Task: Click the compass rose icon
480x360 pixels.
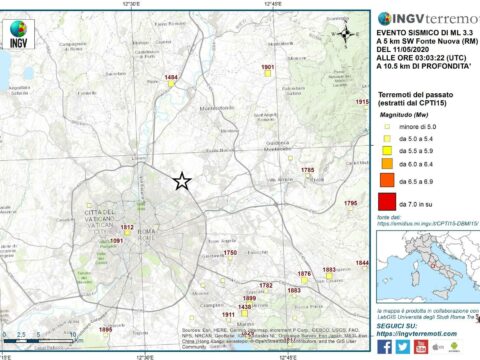Action: (x=346, y=33)
